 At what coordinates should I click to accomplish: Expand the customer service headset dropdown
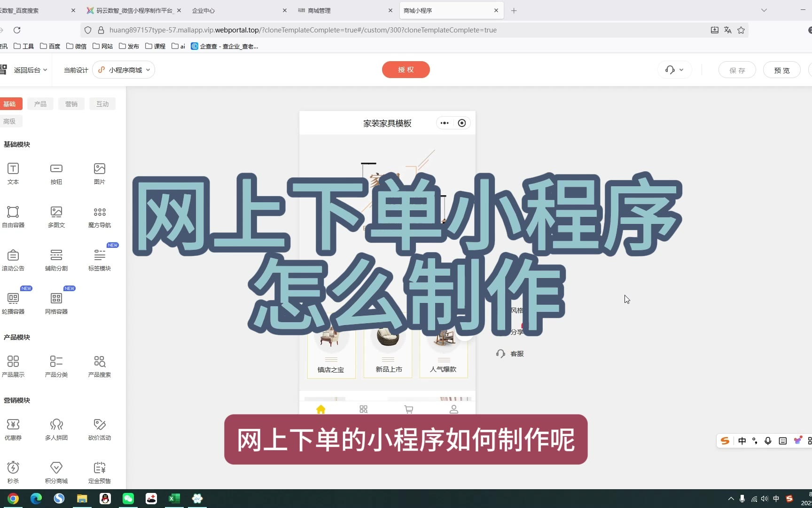pyautogui.click(x=674, y=70)
